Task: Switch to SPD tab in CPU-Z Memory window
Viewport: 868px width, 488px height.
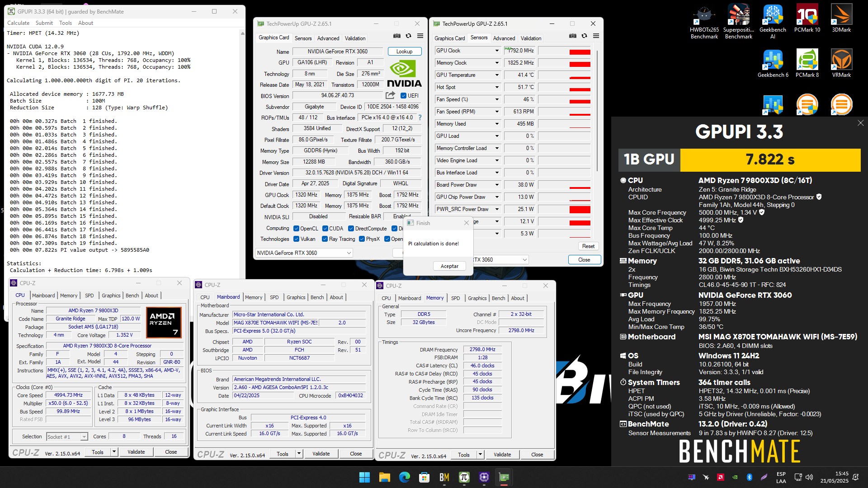Action: tap(456, 298)
